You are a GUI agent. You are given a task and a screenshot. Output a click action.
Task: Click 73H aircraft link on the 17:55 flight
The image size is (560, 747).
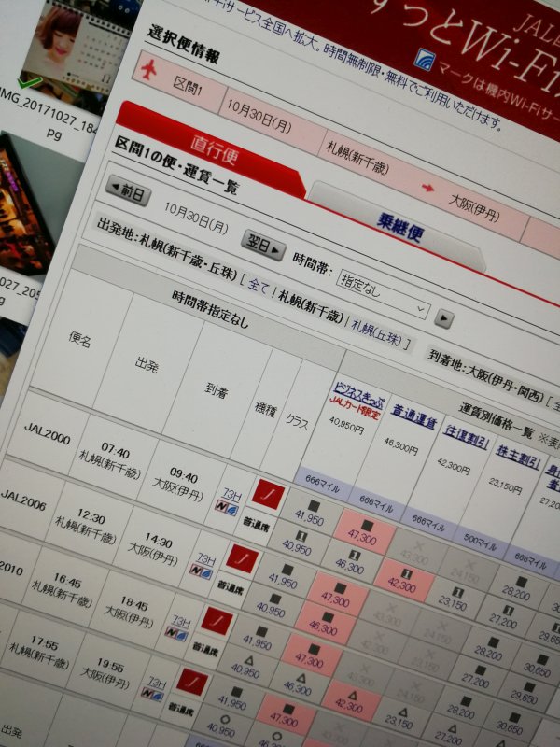pos(157,683)
